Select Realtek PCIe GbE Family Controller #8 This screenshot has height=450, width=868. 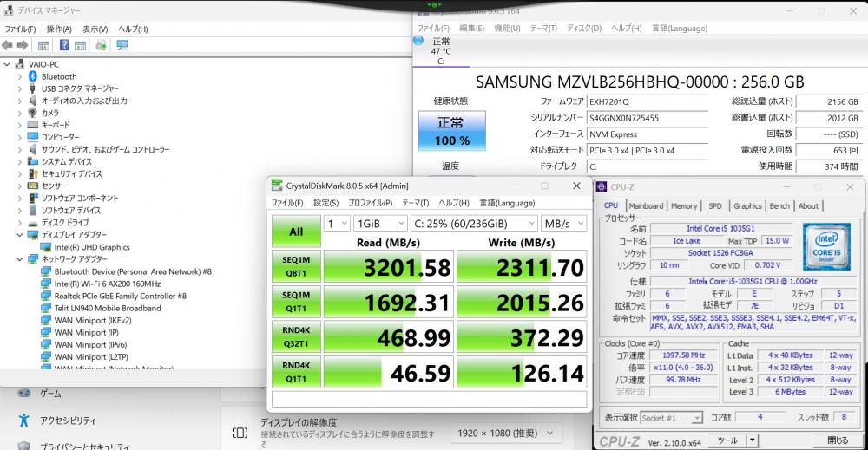[120, 296]
